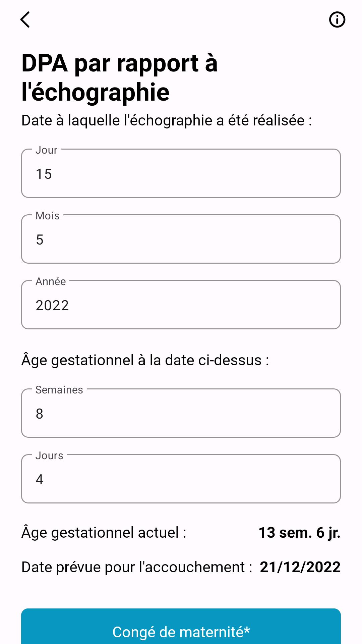Focus the Année field with 2022

coord(181,305)
